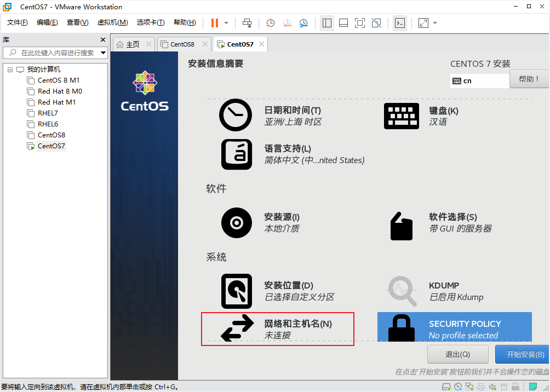Close the 库 library panel
The width and height of the screenshot is (550, 392).
pos(103,39)
